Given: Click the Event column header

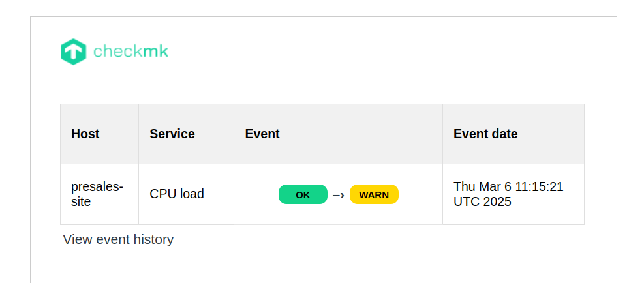Looking at the screenshot, I should pos(262,134).
